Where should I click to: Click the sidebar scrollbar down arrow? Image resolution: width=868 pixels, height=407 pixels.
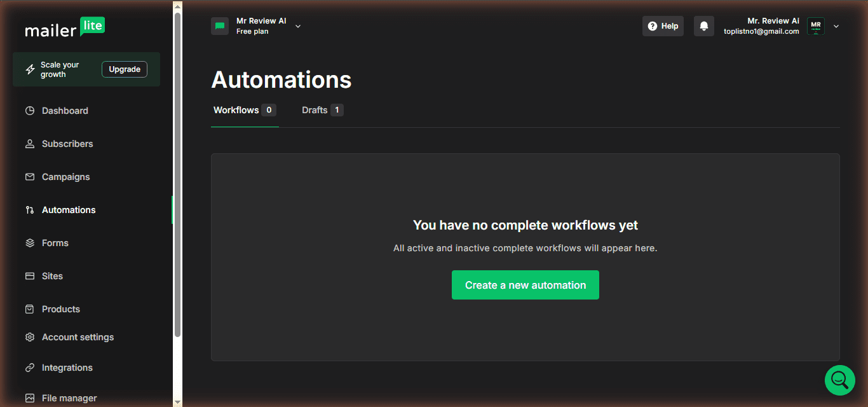click(x=178, y=402)
